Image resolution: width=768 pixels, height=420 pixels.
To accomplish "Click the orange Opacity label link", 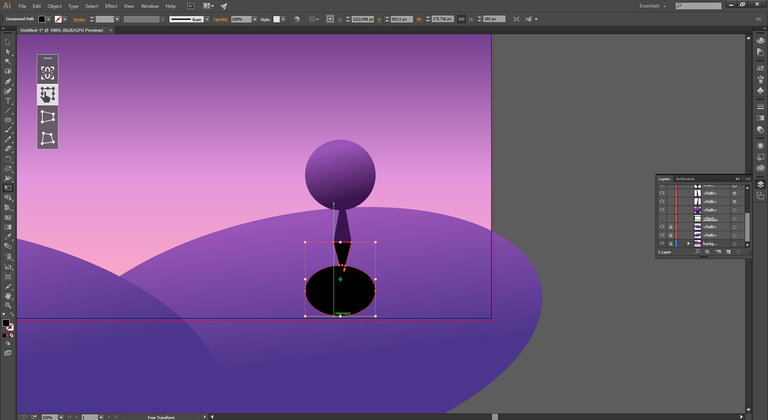I will [221, 19].
